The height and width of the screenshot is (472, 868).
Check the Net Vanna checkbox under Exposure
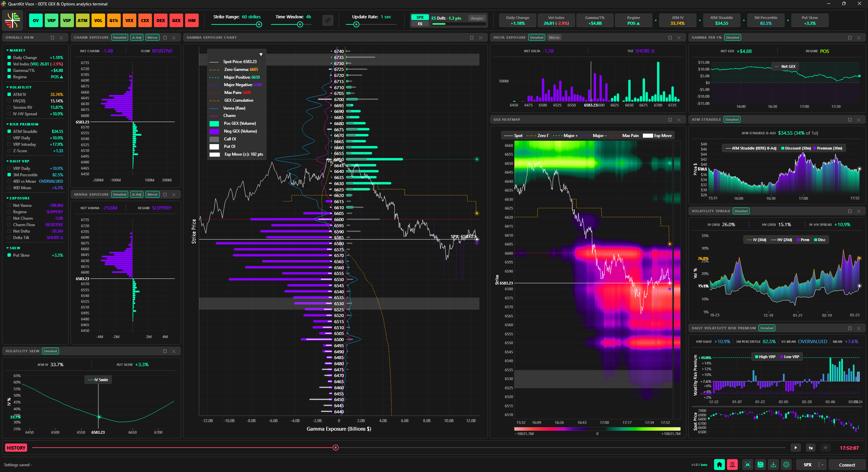pos(9,205)
